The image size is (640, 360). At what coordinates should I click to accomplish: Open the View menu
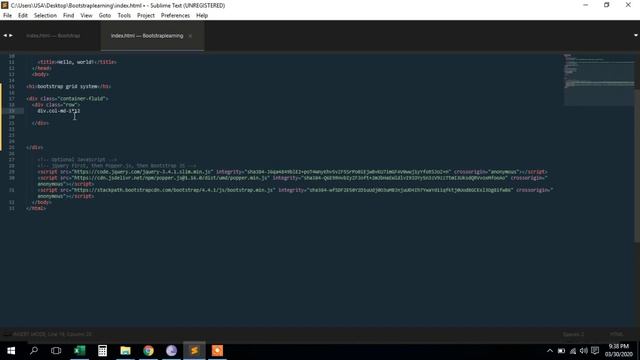(x=86, y=16)
